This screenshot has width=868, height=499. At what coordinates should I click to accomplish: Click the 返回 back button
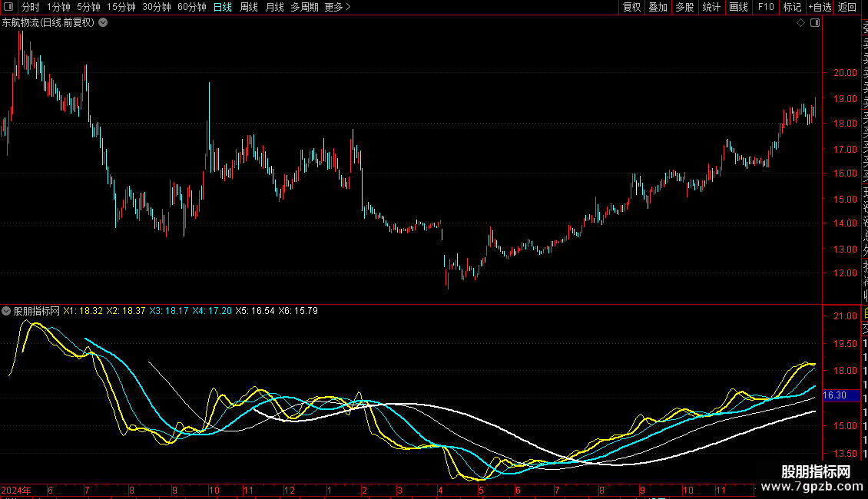[x=847, y=7]
